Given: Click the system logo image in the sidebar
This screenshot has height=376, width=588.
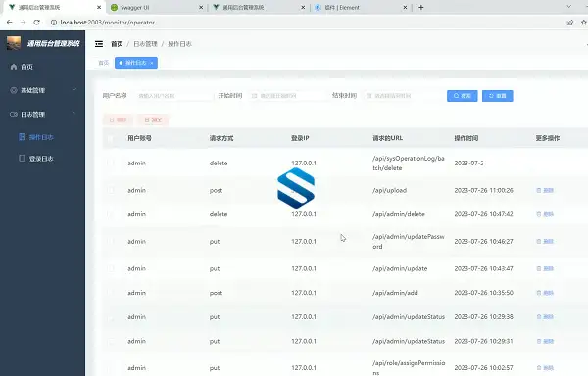Looking at the screenshot, I should [14, 43].
